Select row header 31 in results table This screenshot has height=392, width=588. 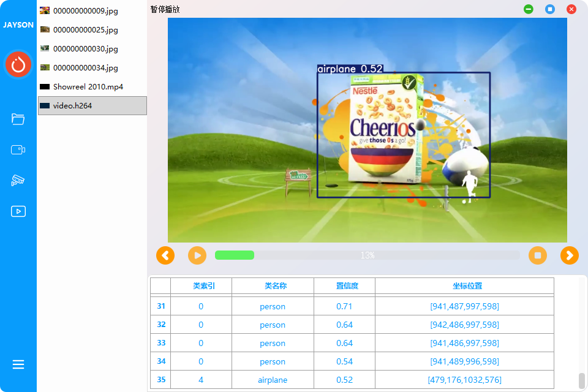[161, 306]
